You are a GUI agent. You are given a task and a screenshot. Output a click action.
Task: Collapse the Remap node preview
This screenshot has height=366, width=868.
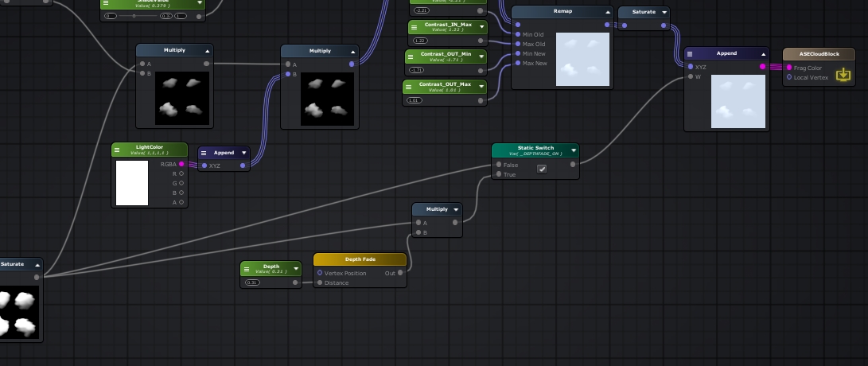click(608, 12)
